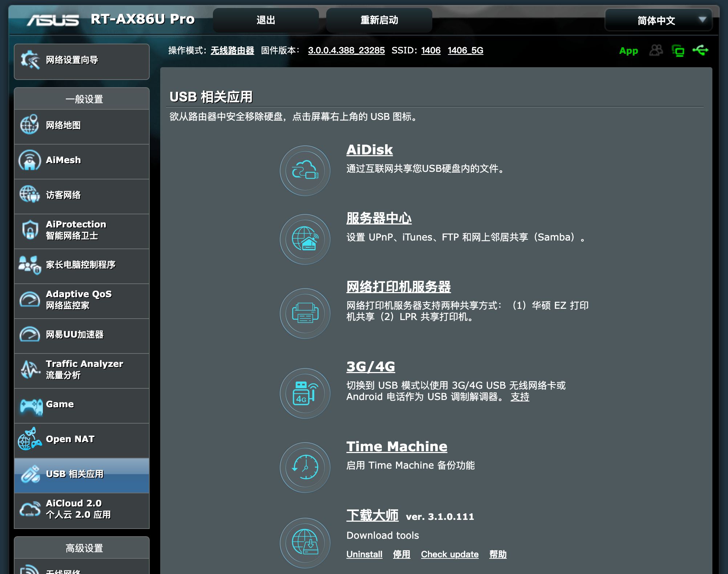Image resolution: width=728 pixels, height=574 pixels.
Task: Click the 支持 support link
Action: point(520,397)
